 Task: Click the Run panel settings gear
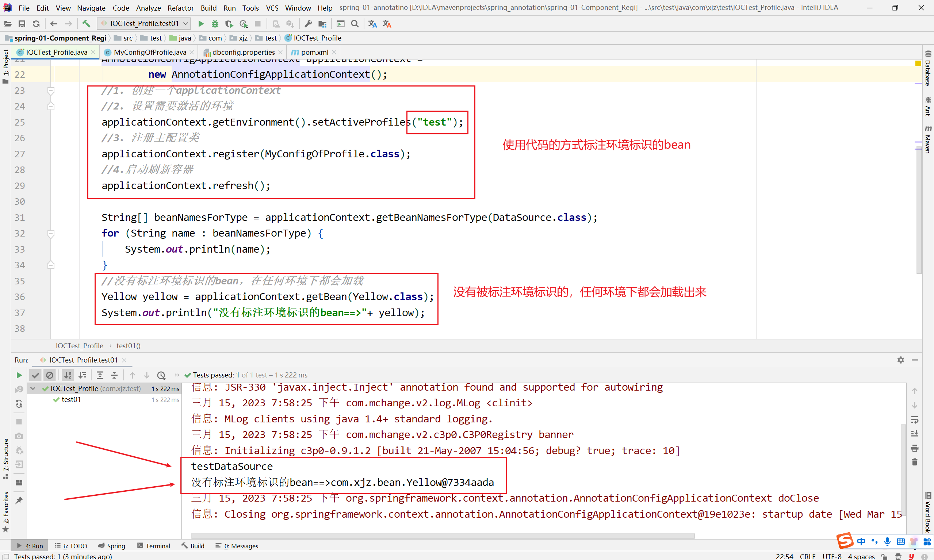tap(901, 360)
